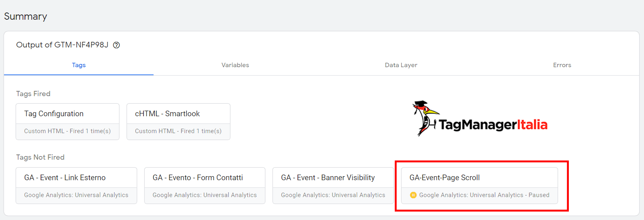Select the Errors tab

point(562,65)
